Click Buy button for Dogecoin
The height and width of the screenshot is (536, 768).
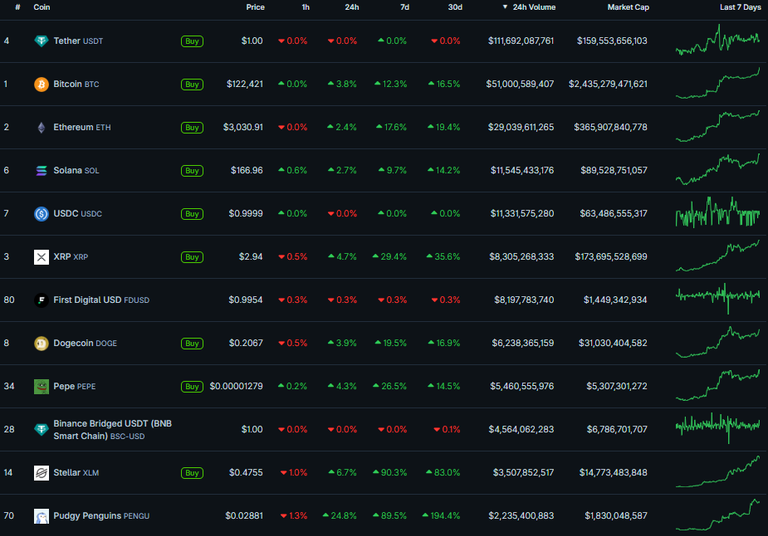pyautogui.click(x=192, y=343)
